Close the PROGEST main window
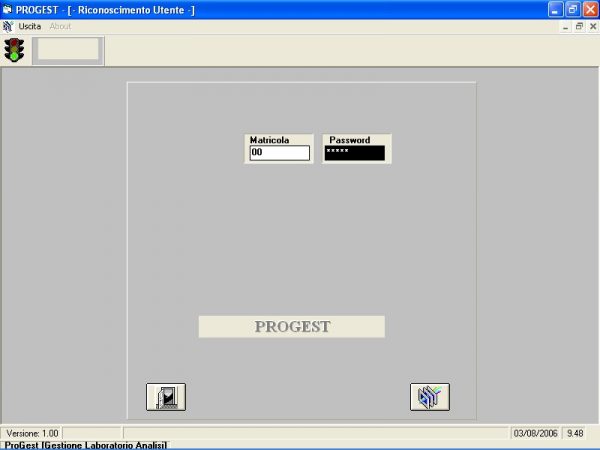 point(590,10)
